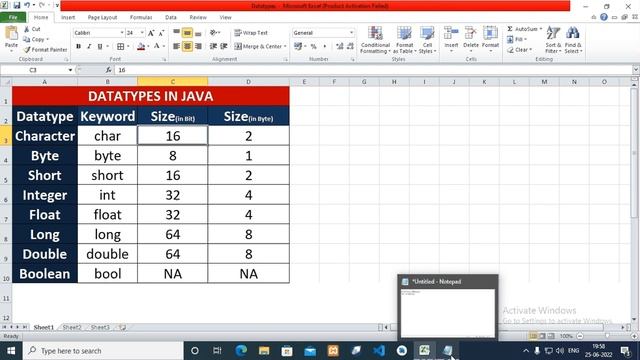
Task: Click the Font Color letter A icon
Action: coord(157,47)
